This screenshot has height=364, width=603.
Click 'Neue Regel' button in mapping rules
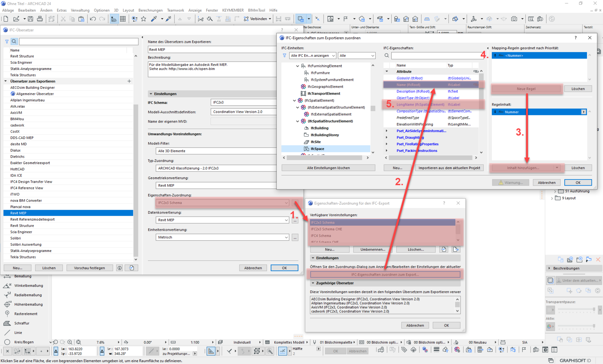point(526,89)
